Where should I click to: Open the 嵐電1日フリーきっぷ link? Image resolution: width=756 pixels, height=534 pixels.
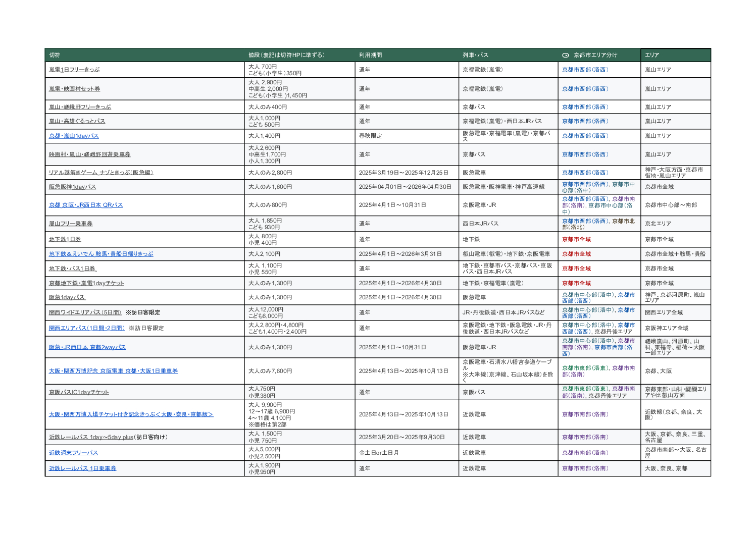pyautogui.click(x=74, y=70)
